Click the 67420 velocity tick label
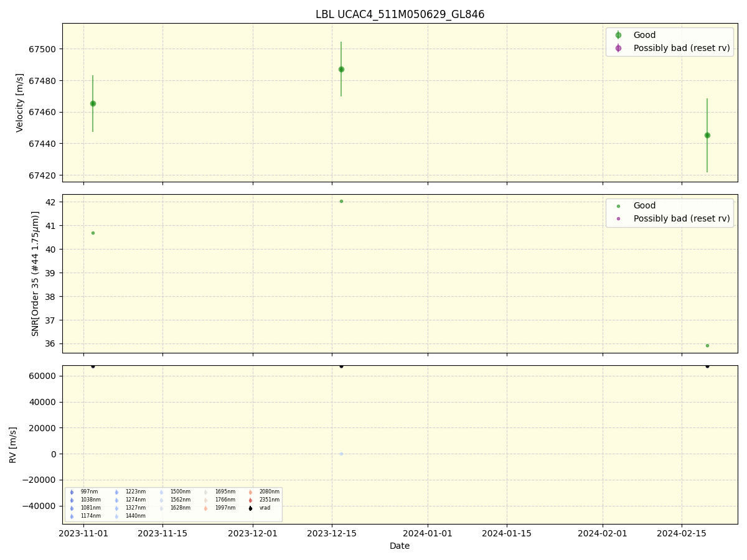The image size is (747, 560). click(x=44, y=175)
